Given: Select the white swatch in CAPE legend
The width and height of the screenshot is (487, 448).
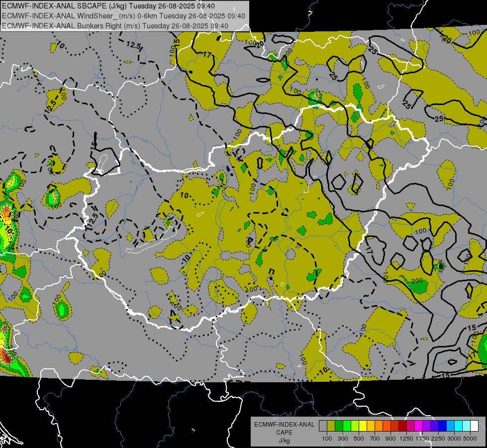Looking at the screenshot, I should click(475, 426).
